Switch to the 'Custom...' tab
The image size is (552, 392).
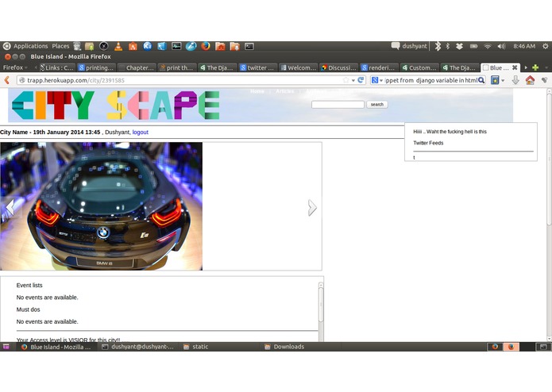click(419, 67)
